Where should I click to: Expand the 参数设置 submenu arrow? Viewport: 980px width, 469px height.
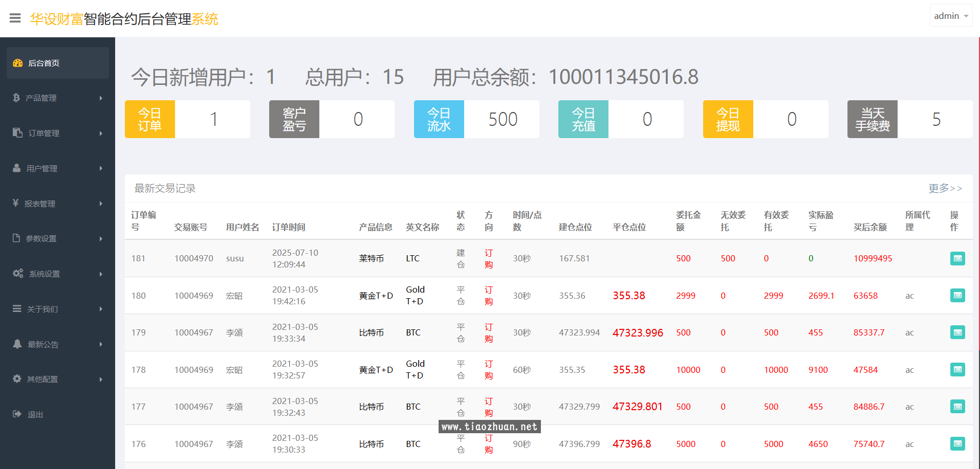[x=101, y=238]
